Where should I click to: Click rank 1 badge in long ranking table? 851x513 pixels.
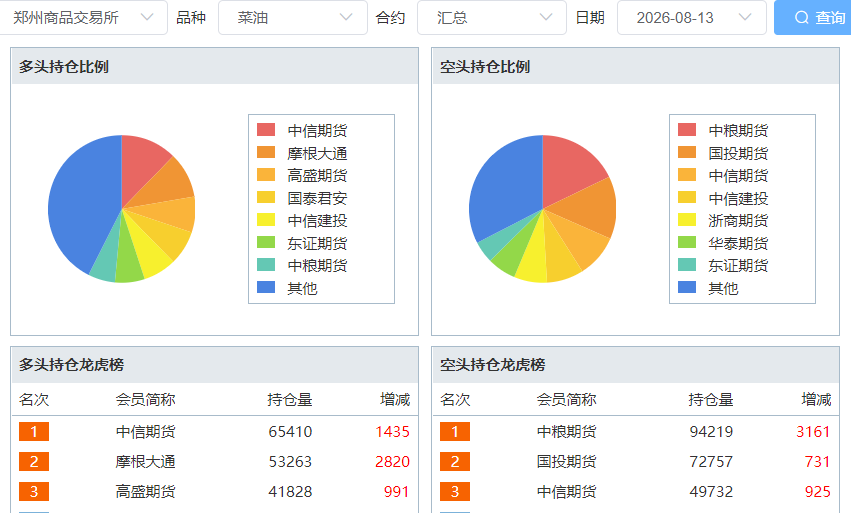[x=34, y=432]
